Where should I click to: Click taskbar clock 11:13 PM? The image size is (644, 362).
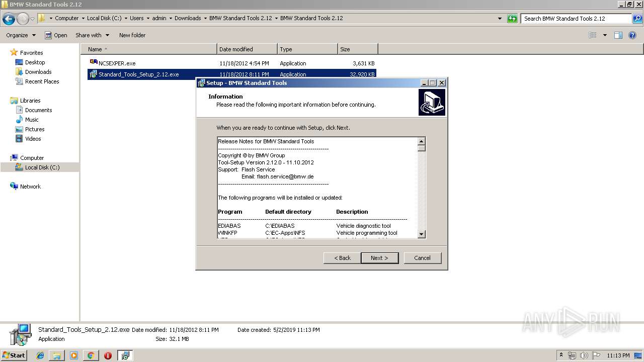pyautogui.click(x=618, y=355)
